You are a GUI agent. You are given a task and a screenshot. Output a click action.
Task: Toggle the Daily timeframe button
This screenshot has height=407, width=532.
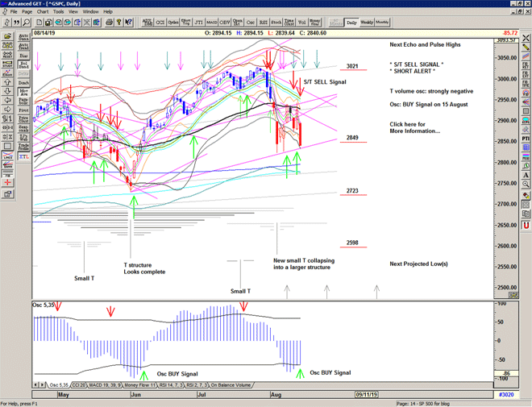click(351, 22)
